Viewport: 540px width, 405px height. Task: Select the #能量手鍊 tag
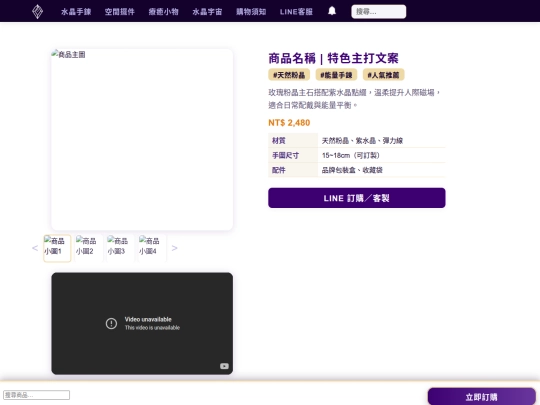pyautogui.click(x=336, y=75)
